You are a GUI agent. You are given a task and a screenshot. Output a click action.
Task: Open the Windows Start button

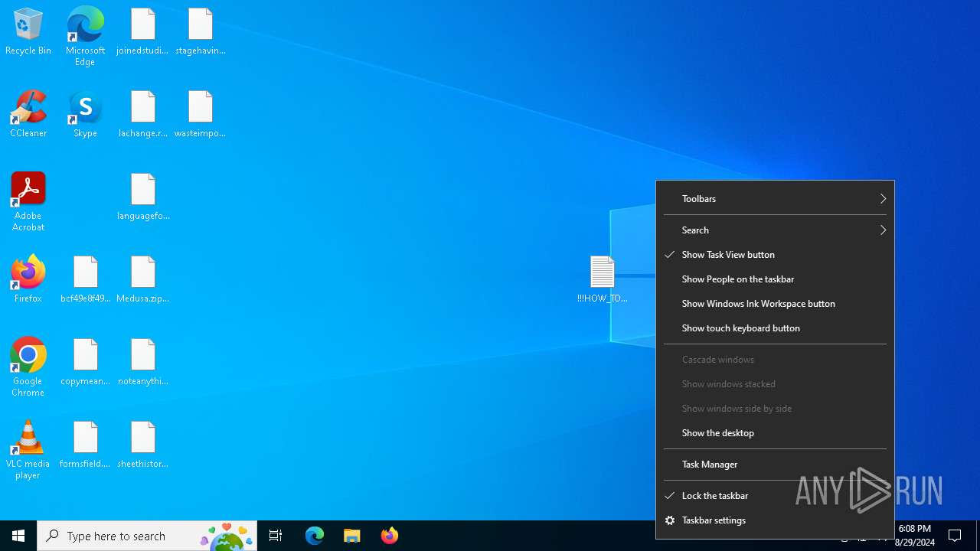pos(18,536)
